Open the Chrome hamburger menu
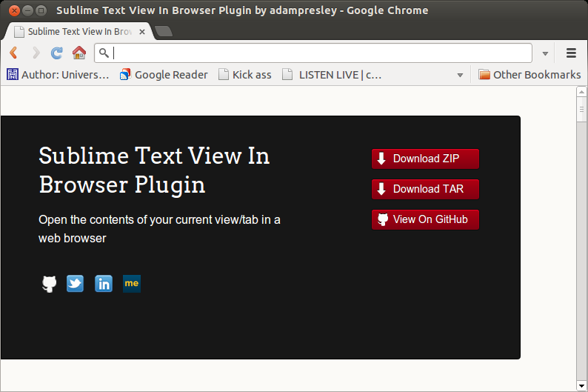Screen dimensions: 588x392 point(571,53)
